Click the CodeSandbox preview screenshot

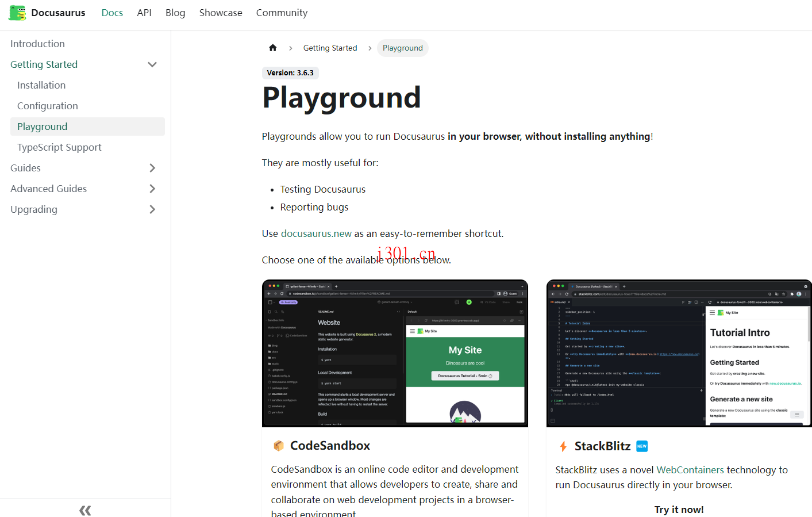(395, 353)
